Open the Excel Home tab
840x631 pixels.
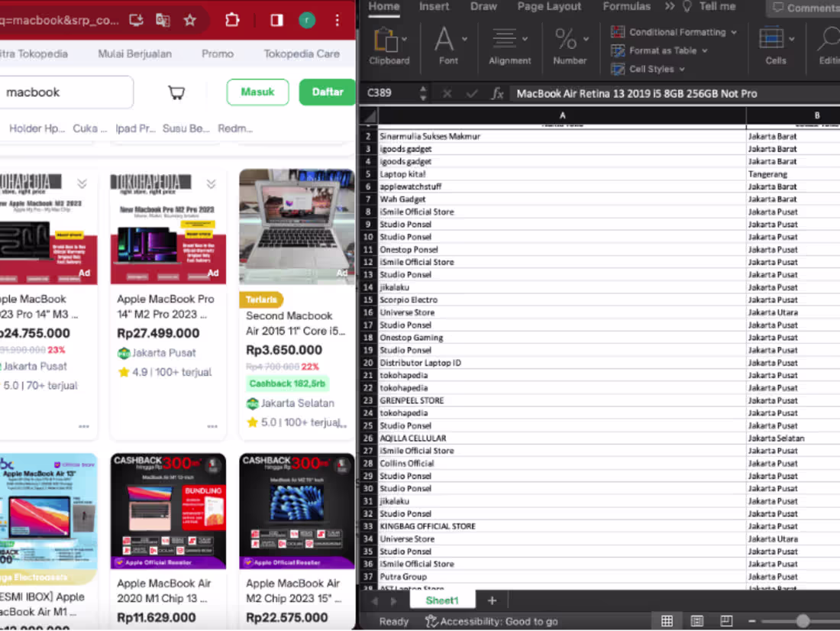384,7
